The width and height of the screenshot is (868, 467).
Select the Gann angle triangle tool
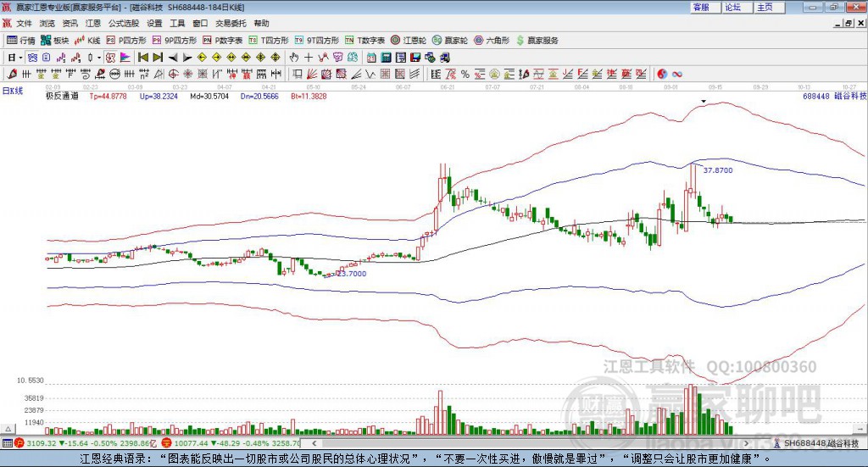(x=159, y=74)
